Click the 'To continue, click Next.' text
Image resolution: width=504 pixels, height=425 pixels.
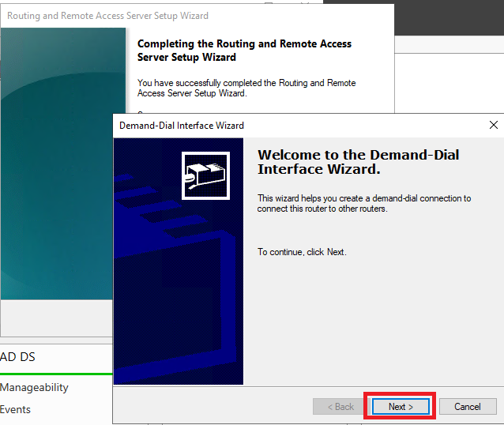point(302,252)
